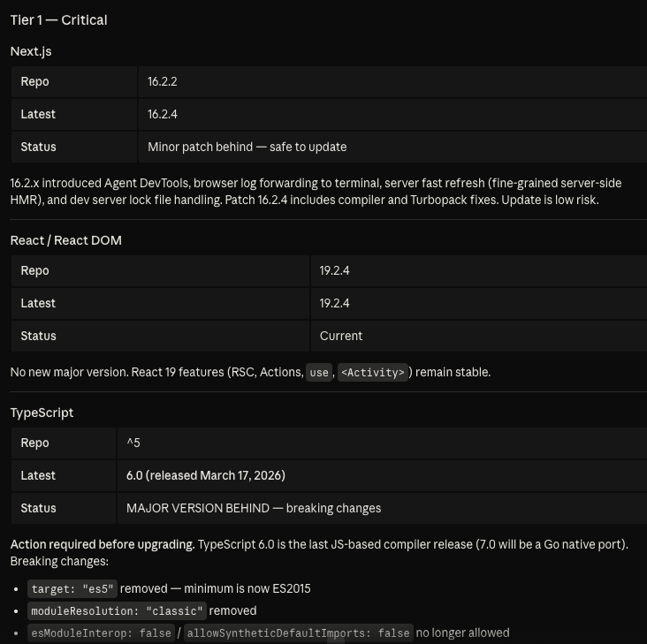Click the 'React / React DOM' heading
This screenshot has height=644, width=647.
[66, 240]
